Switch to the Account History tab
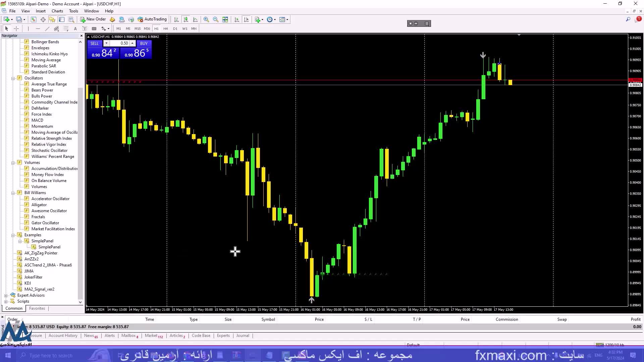The image size is (644, 362). [63, 336]
